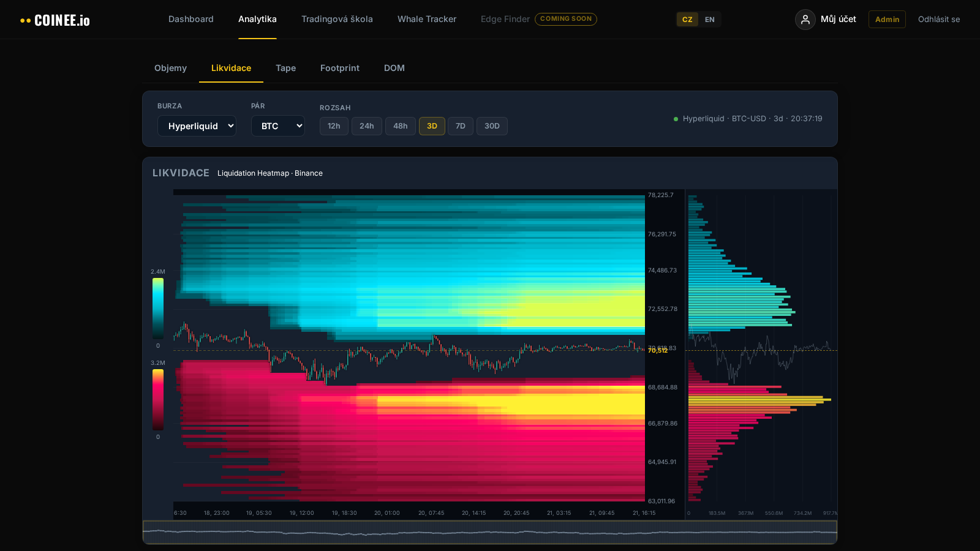Open the Whale Tracker page

coord(427,19)
